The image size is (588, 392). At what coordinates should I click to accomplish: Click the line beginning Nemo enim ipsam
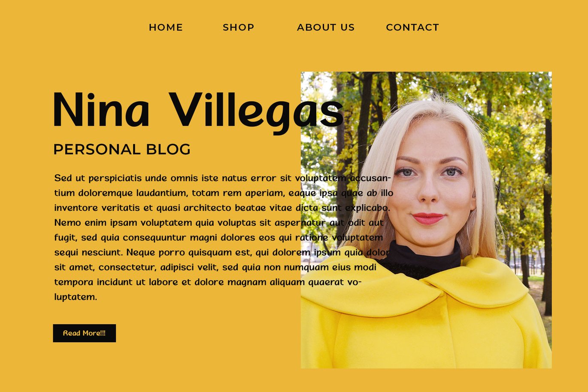pyautogui.click(x=219, y=222)
